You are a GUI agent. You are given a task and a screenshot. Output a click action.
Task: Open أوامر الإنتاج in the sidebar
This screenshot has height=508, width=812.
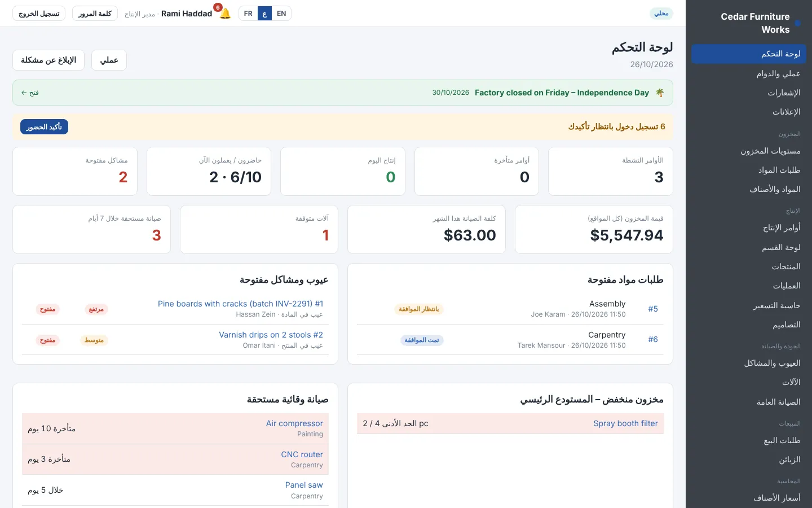(x=748, y=227)
